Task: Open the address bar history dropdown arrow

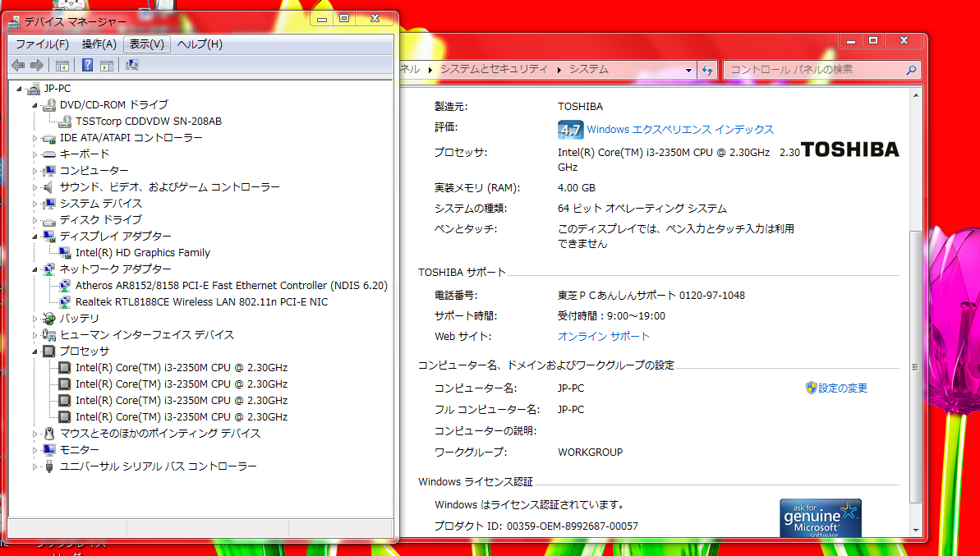Action: point(688,70)
